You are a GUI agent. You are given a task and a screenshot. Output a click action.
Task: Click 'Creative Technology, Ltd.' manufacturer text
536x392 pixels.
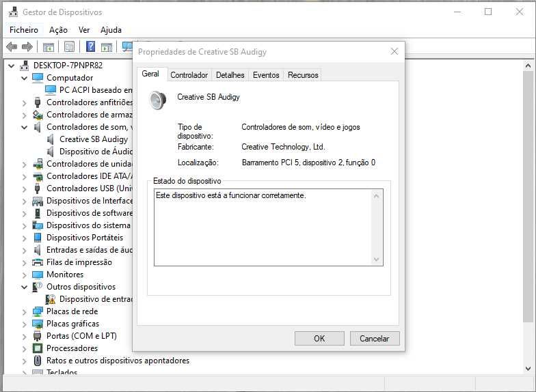(x=283, y=147)
